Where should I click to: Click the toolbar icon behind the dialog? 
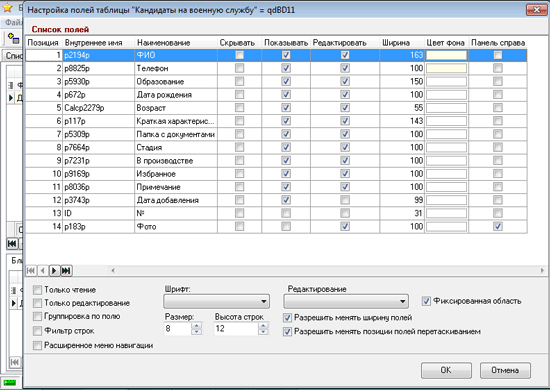tap(13, 38)
